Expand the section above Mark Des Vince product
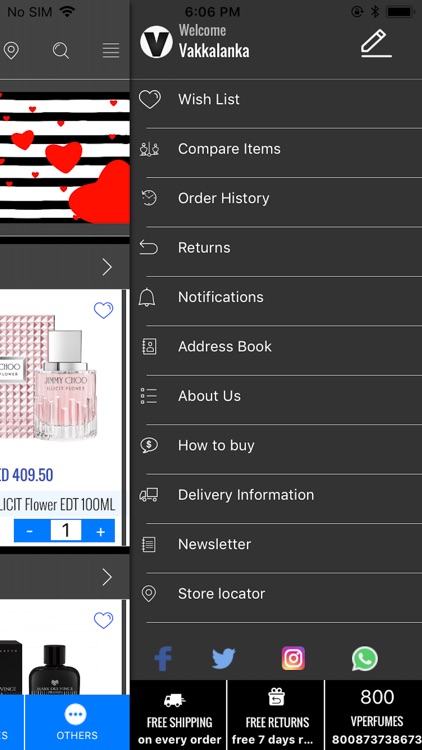The width and height of the screenshot is (422, 750). [x=107, y=577]
